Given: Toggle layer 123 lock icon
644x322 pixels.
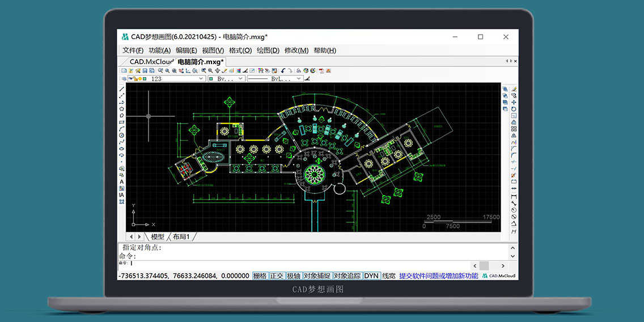Looking at the screenshot, I should [x=136, y=79].
